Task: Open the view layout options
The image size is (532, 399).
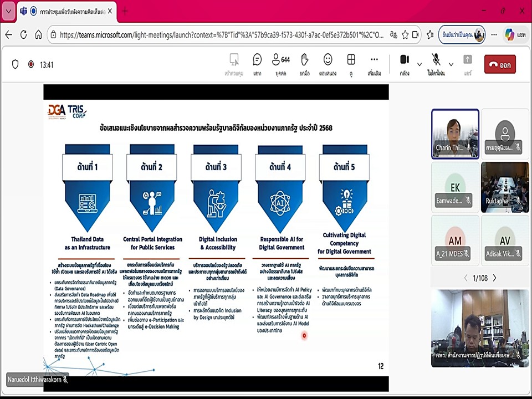Action: point(351,64)
